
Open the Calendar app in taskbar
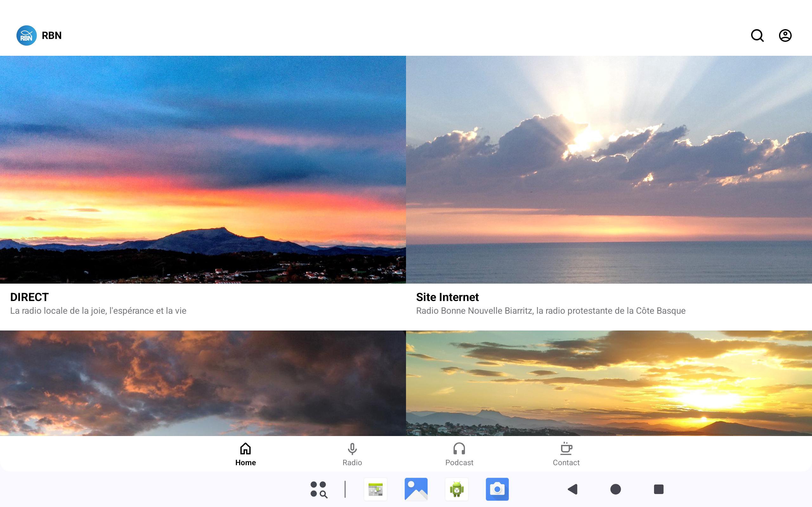tap(376, 489)
